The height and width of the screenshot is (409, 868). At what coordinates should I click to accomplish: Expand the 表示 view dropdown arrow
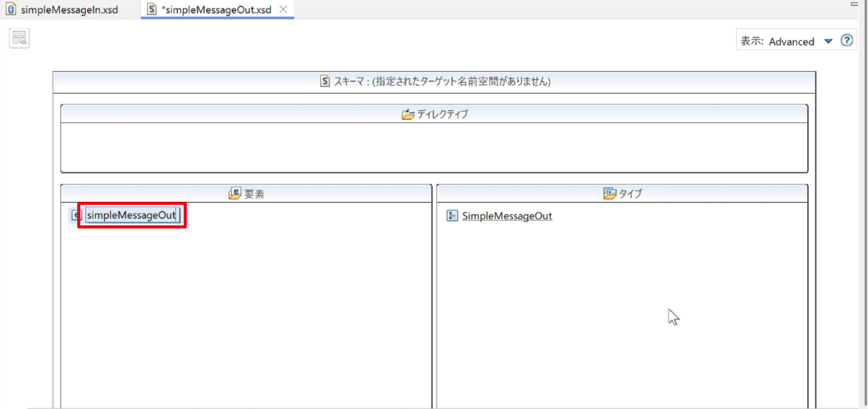click(x=828, y=41)
